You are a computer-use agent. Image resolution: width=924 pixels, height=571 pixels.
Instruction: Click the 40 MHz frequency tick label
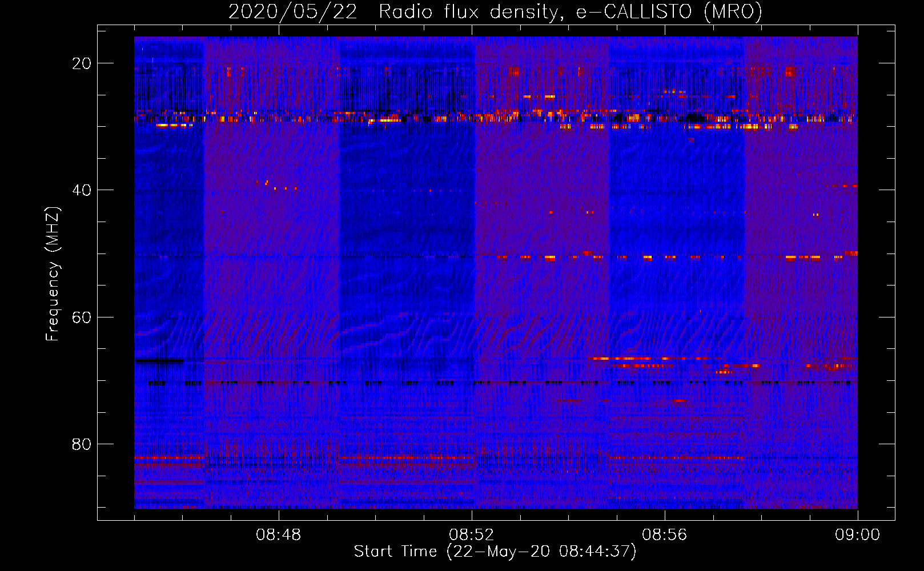click(82, 190)
